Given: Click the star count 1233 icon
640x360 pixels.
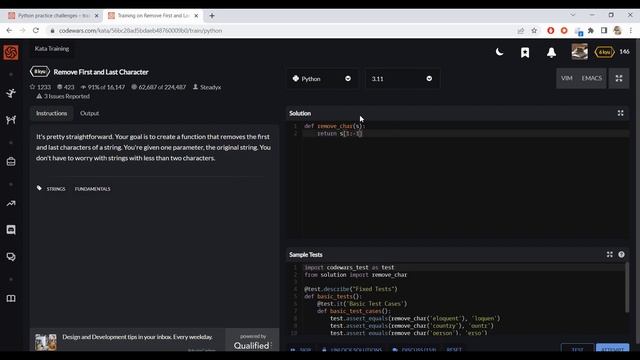Looking at the screenshot, I should click(x=32, y=87).
